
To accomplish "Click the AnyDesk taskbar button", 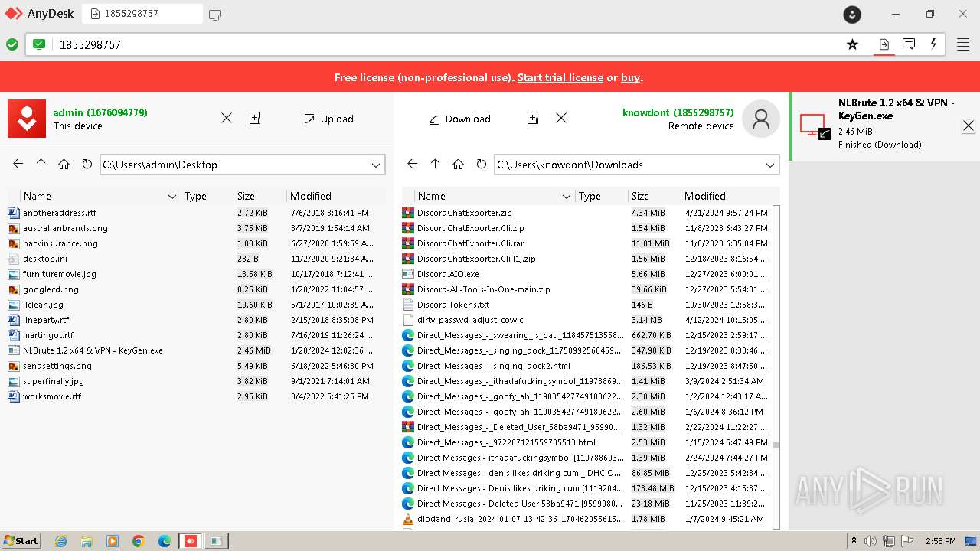I will click(x=191, y=541).
